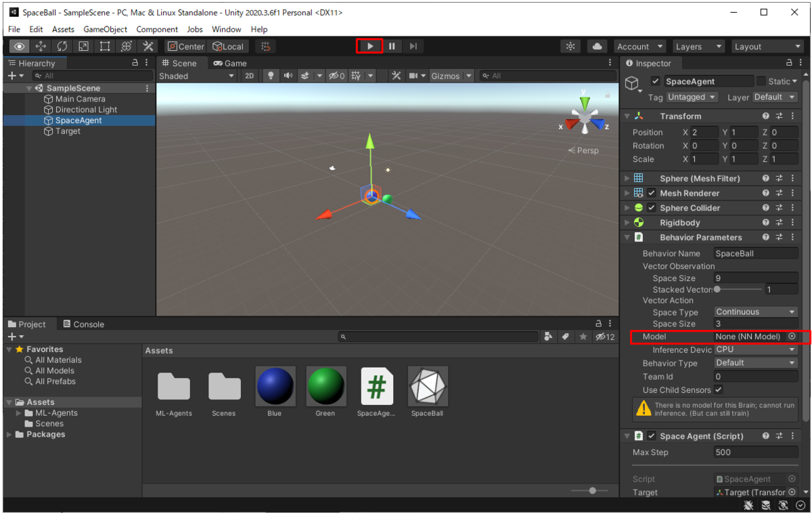Open Behavior Type dropdown

756,363
